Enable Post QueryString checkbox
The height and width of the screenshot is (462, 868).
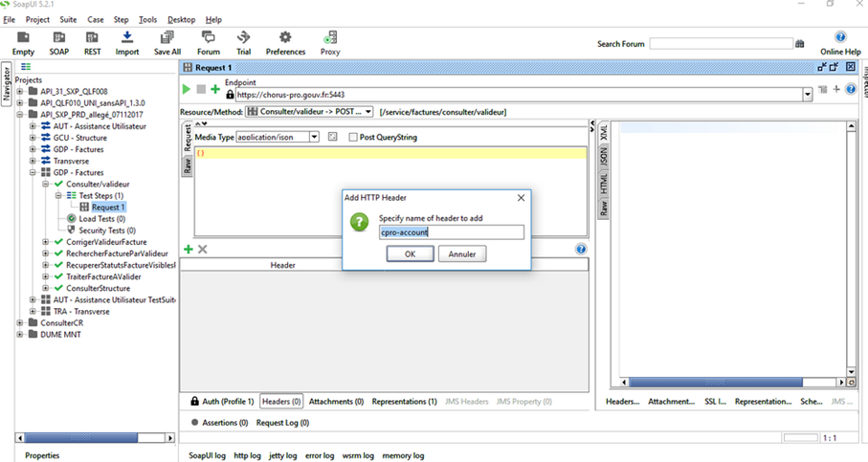pyautogui.click(x=352, y=137)
